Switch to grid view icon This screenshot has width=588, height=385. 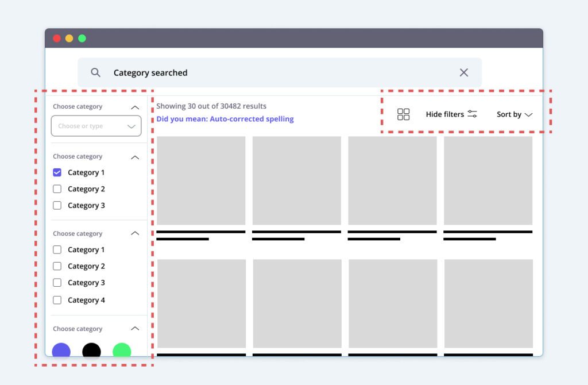point(403,114)
